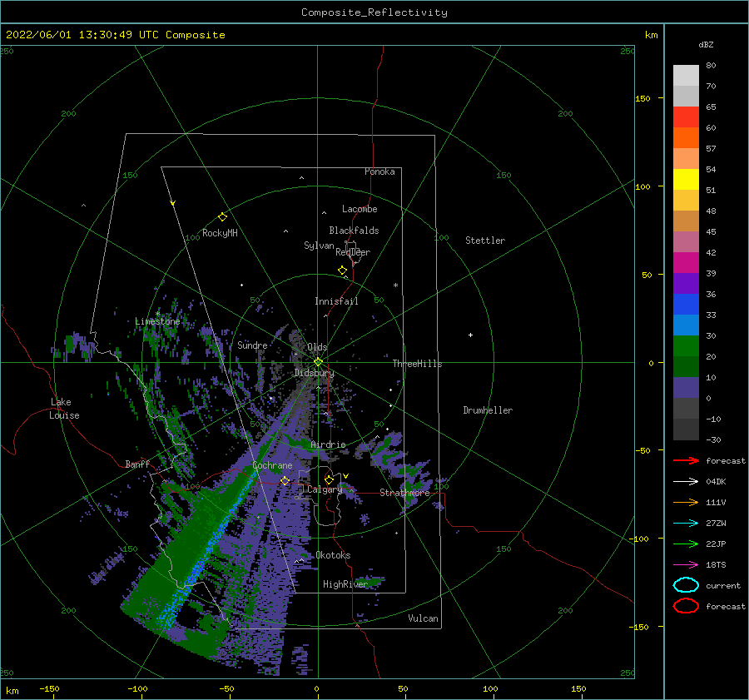Image resolution: width=749 pixels, height=700 pixels.
Task: Click the white 04DK arrow icon
Action: pos(686,482)
